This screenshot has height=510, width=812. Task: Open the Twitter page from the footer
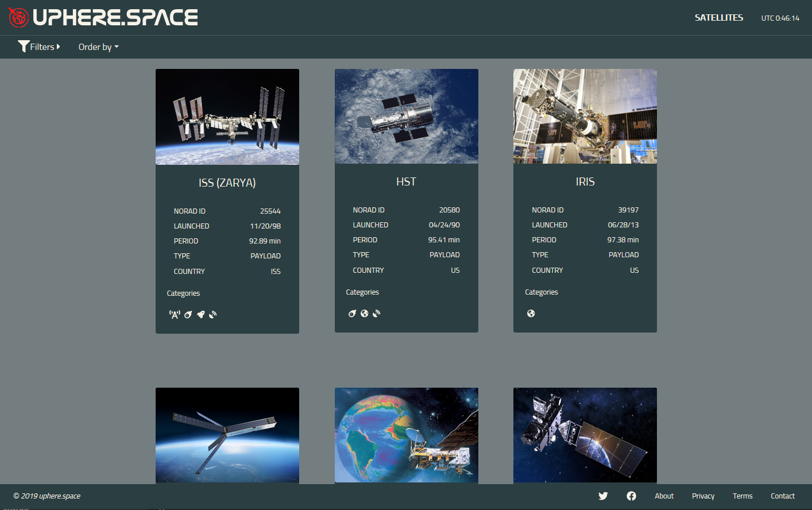[x=603, y=496]
